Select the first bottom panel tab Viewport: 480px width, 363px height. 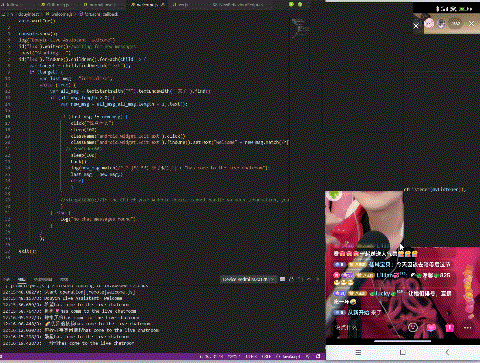[x=7, y=279]
